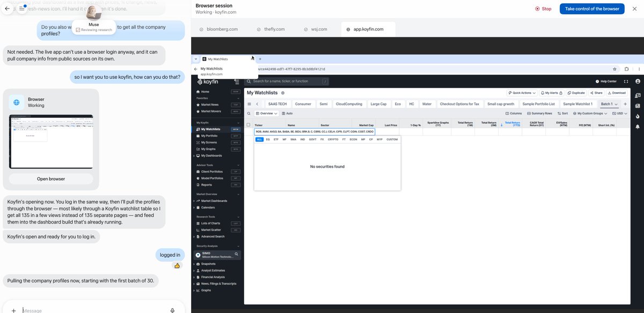Click the ticker entry field with ROB, AVAV list
The height and width of the screenshot is (313, 644).
pyautogui.click(x=314, y=132)
